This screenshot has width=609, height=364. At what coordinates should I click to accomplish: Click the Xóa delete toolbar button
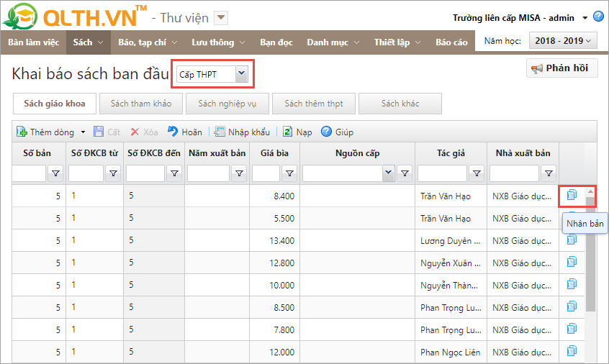[144, 132]
